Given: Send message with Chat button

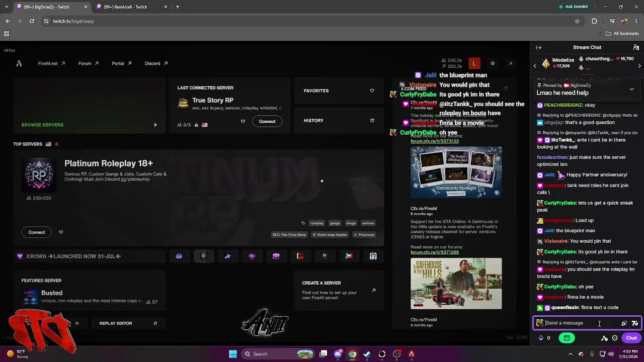Looking at the screenshot, I should click(631, 338).
